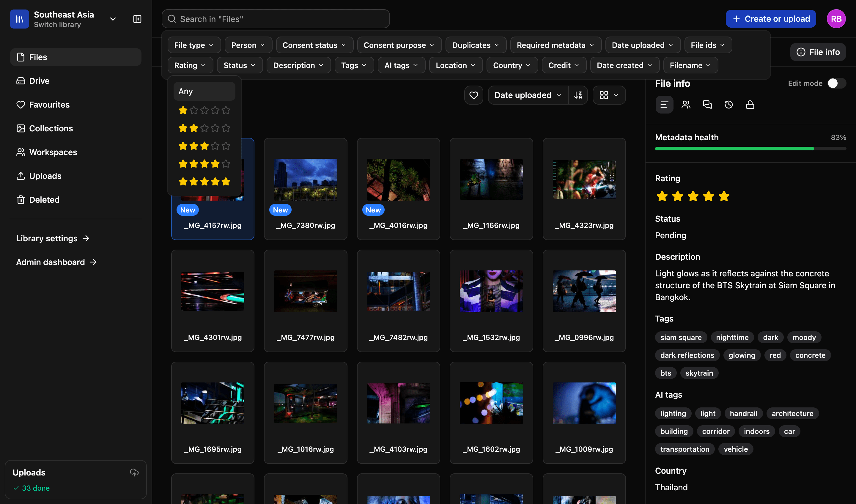Set rating to the first star in File info

coord(662,196)
